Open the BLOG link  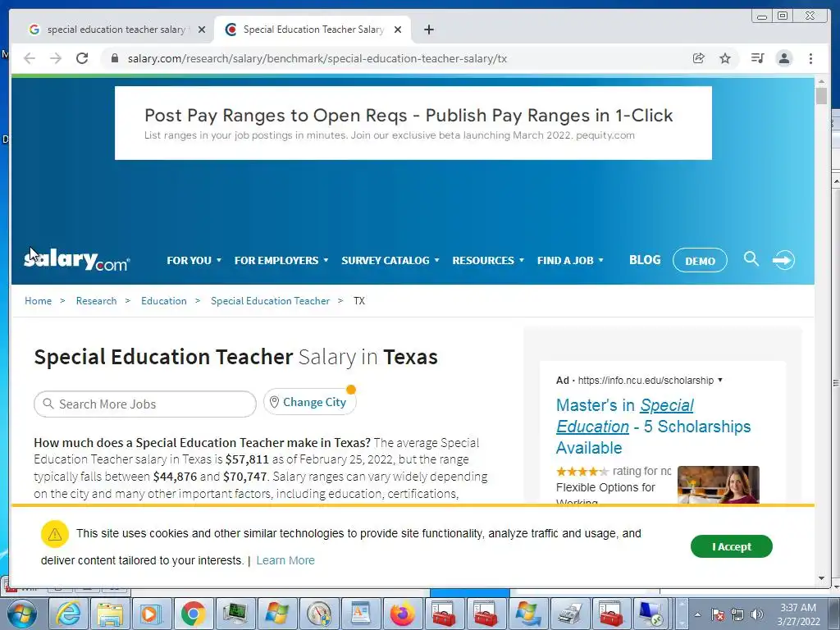coord(645,260)
